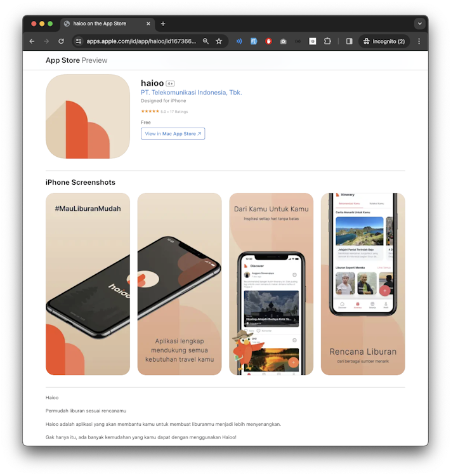Click View in Mac App Store button
The height and width of the screenshot is (476, 451).
point(173,134)
